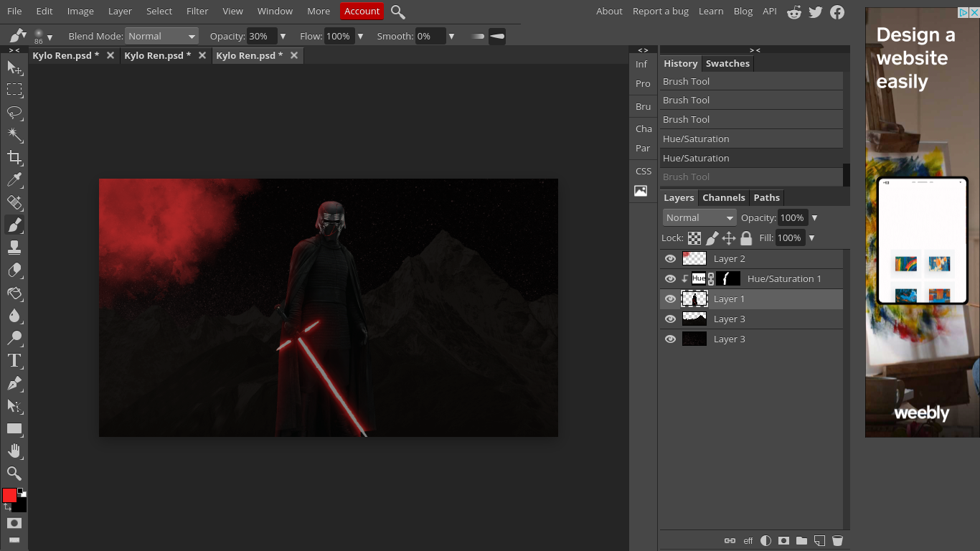
Task: Select the Magic Wand tool
Action: 14,135
